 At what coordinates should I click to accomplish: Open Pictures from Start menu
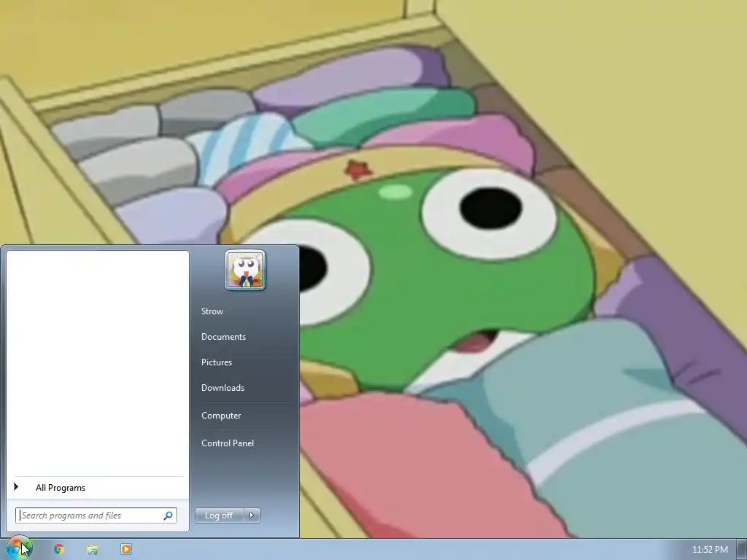pos(217,362)
